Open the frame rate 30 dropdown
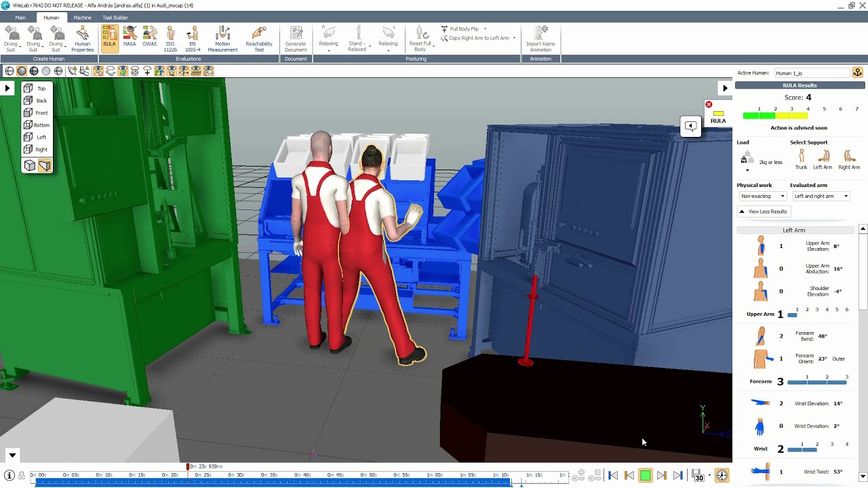 pos(709,476)
